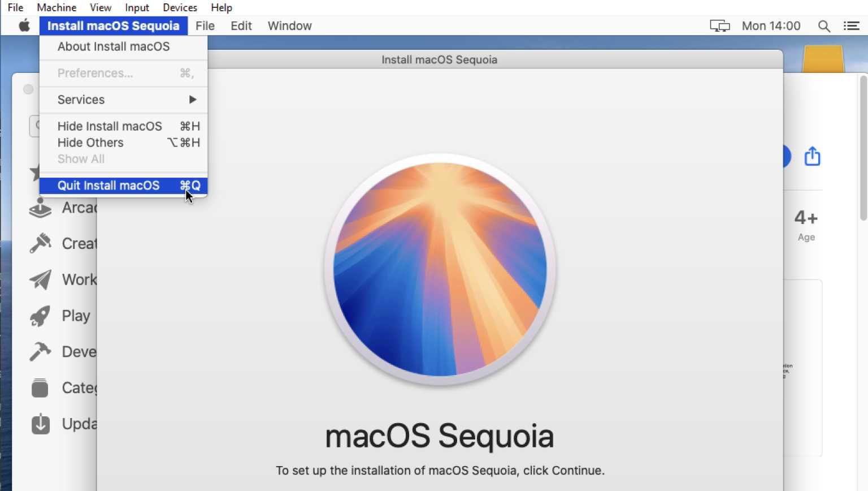The height and width of the screenshot is (491, 868).
Task: Select Quit Install macOS from the menu
Action: (108, 186)
